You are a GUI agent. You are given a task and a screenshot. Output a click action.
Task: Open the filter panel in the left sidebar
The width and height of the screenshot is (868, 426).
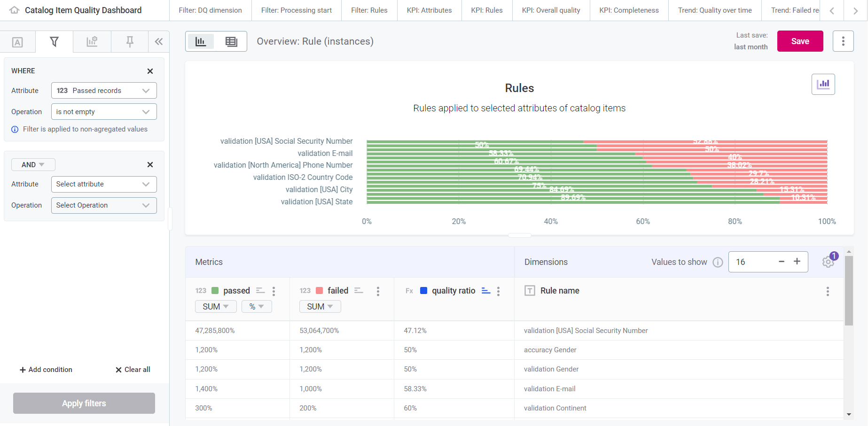54,41
